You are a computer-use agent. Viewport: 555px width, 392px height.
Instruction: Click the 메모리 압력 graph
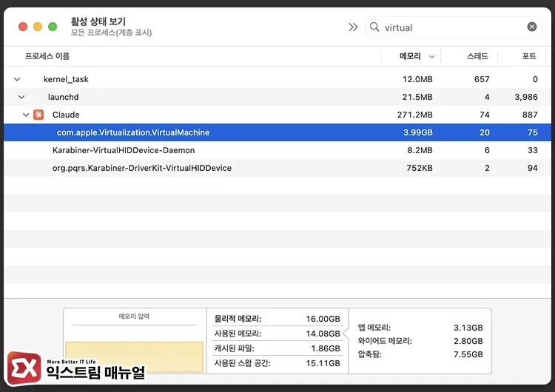point(135,356)
